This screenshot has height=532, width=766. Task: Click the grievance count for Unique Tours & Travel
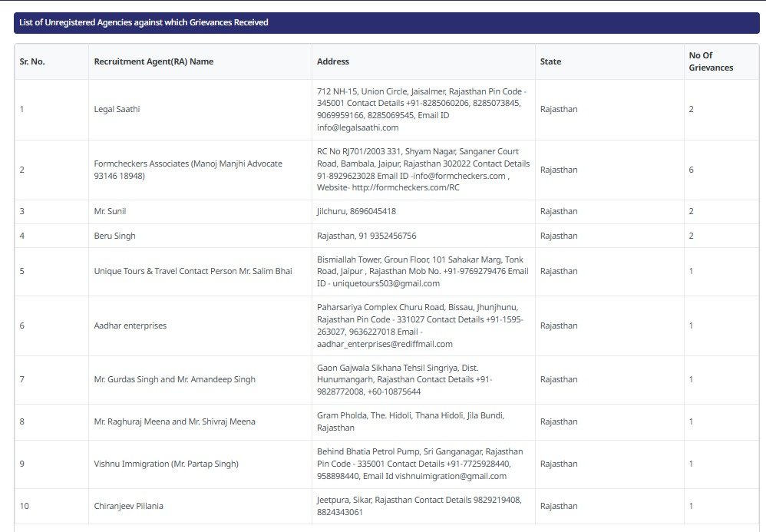click(692, 271)
